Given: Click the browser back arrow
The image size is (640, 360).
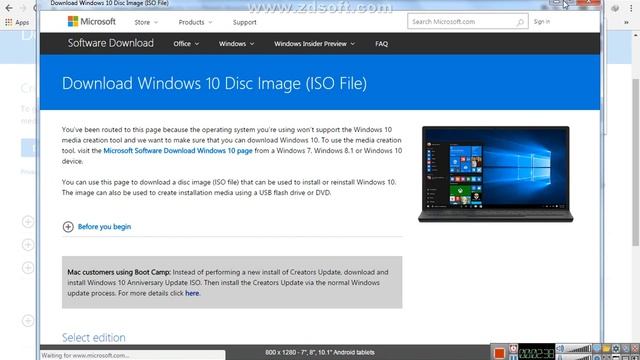Looking at the screenshot, I should [9, 8].
